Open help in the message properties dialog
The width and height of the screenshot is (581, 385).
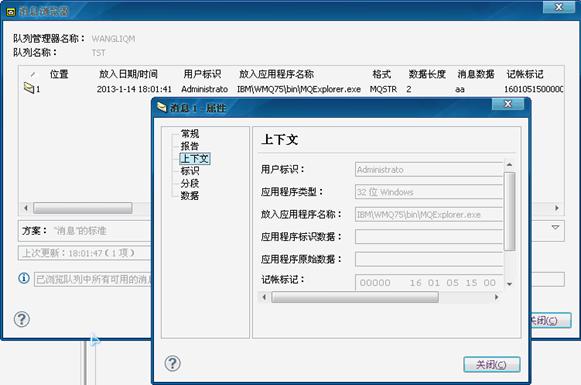click(172, 364)
